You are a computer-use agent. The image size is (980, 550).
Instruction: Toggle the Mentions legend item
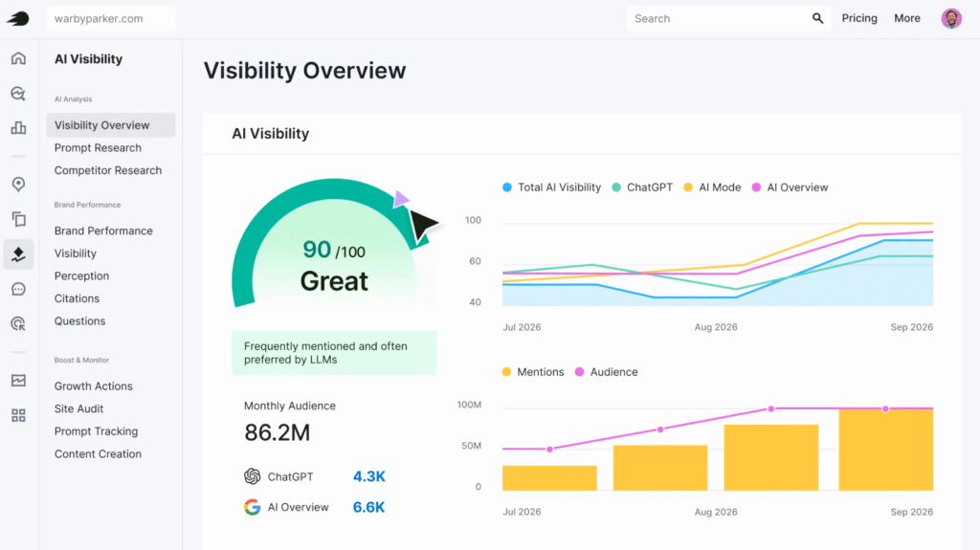(x=533, y=372)
